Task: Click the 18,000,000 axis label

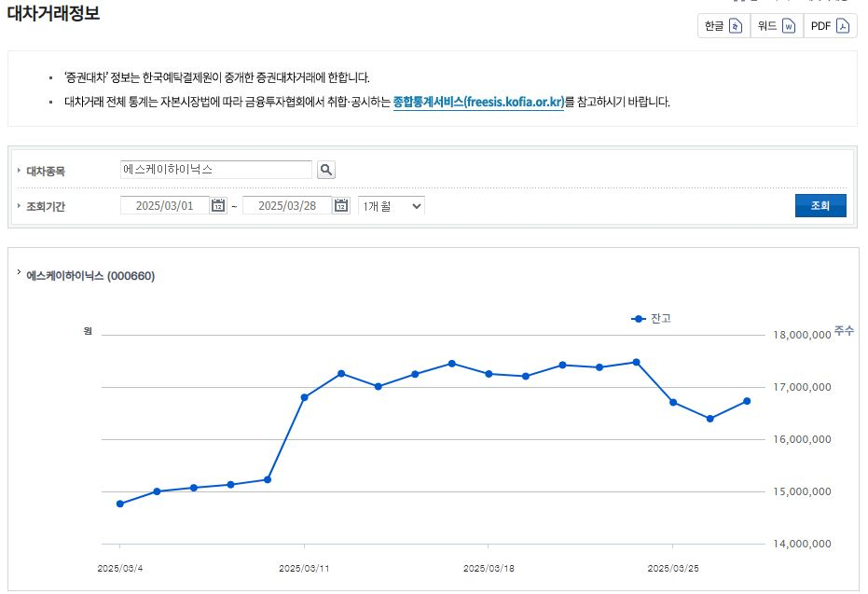Action: [802, 335]
